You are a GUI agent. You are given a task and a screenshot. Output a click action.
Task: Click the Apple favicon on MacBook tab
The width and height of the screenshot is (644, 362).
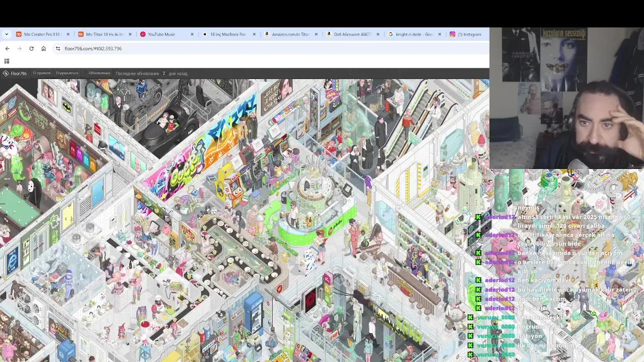click(x=205, y=34)
